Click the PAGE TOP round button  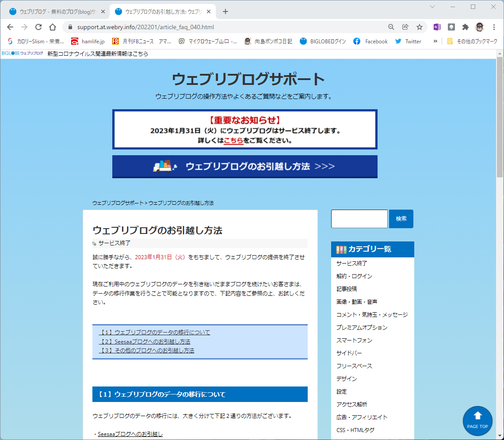477,421
